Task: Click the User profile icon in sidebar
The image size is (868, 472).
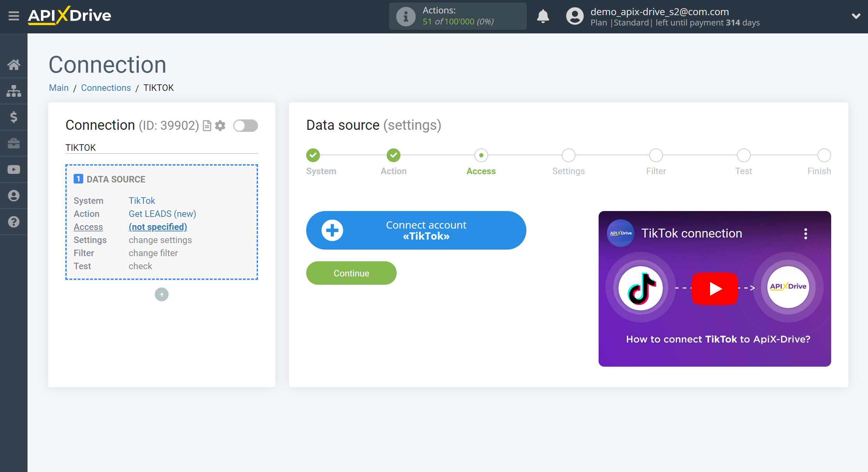Action: click(x=14, y=195)
